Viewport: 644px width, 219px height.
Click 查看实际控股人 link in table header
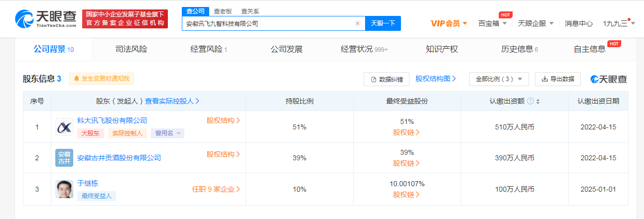point(172,101)
